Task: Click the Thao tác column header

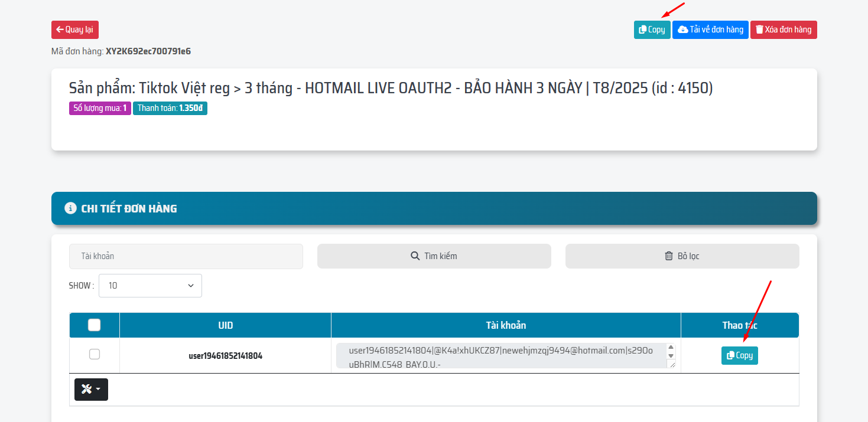Action: pos(739,325)
